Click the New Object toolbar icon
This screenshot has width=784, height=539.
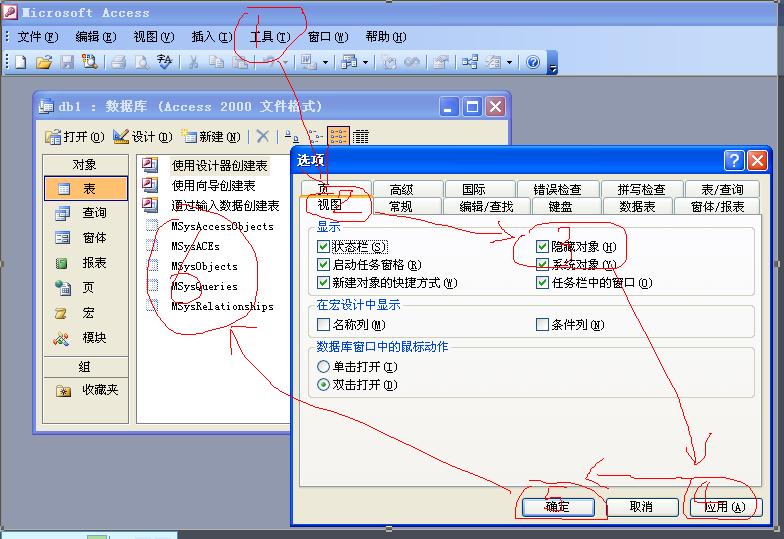tap(493, 62)
